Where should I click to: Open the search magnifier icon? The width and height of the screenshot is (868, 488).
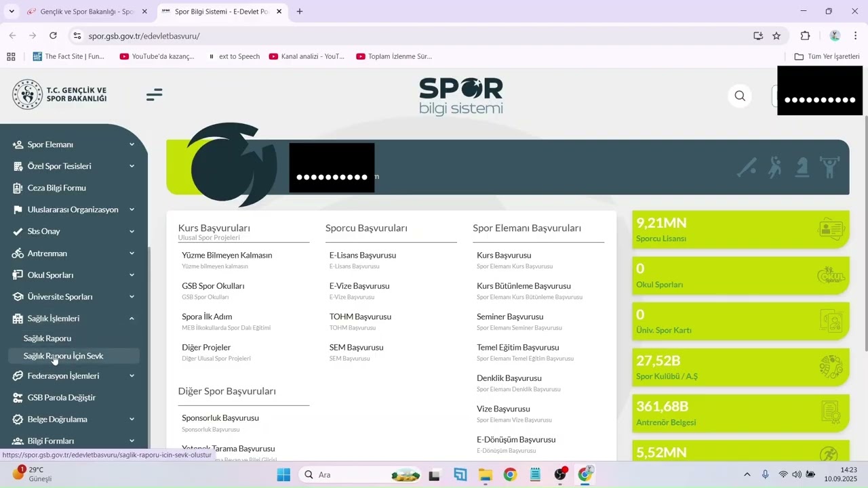[x=740, y=96]
